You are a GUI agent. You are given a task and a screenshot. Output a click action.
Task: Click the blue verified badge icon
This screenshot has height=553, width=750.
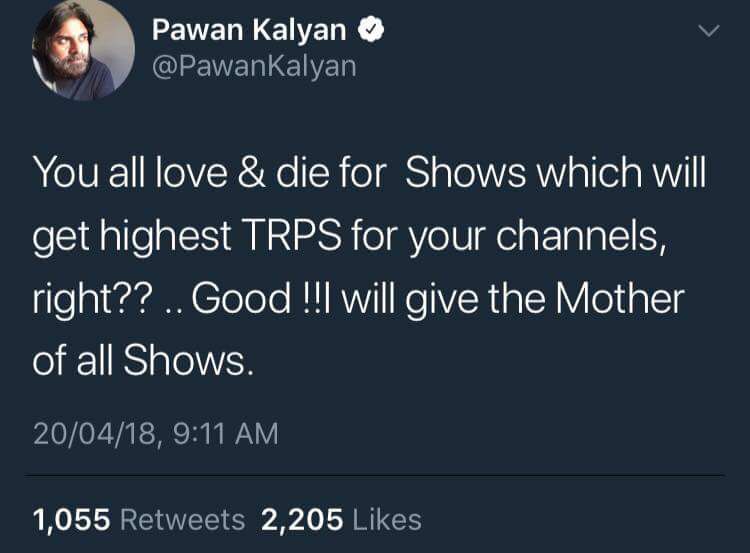371,31
